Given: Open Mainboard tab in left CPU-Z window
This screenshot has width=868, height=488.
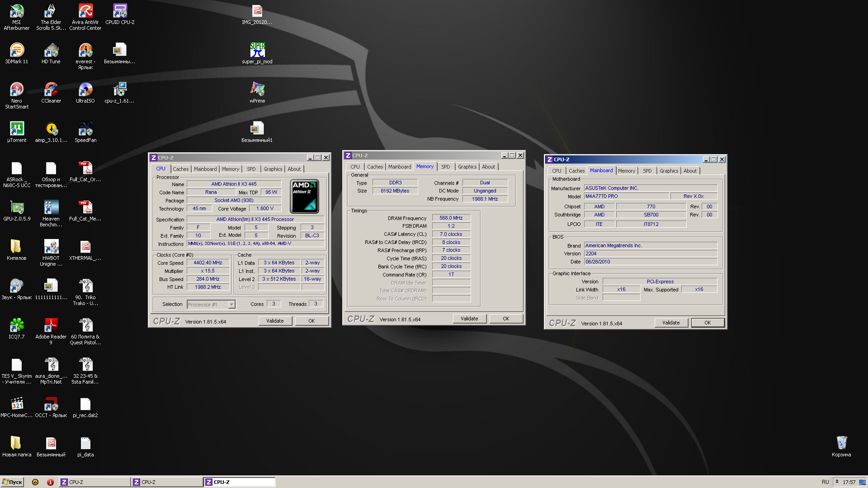Looking at the screenshot, I should click(x=205, y=169).
